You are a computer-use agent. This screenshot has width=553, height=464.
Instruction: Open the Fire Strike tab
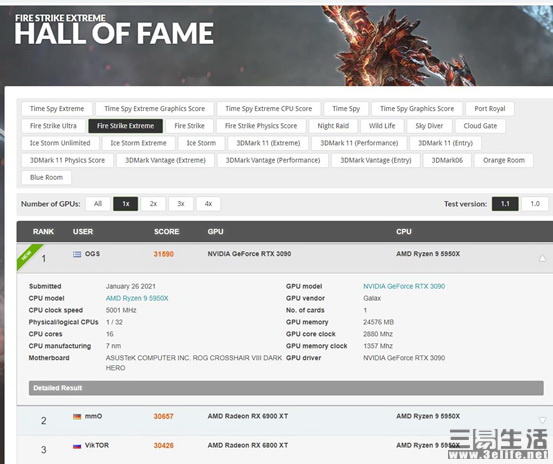click(x=189, y=126)
